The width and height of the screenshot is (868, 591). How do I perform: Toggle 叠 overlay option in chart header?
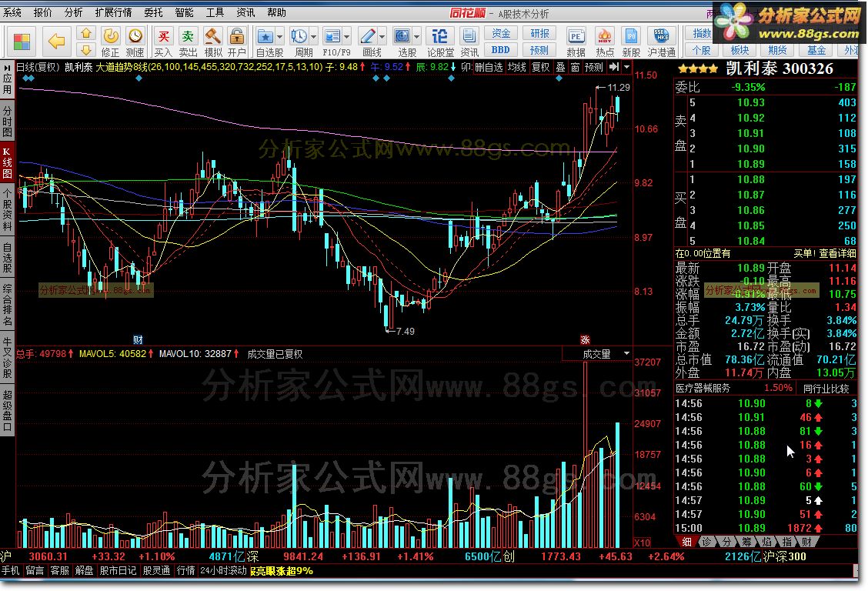tap(561, 67)
